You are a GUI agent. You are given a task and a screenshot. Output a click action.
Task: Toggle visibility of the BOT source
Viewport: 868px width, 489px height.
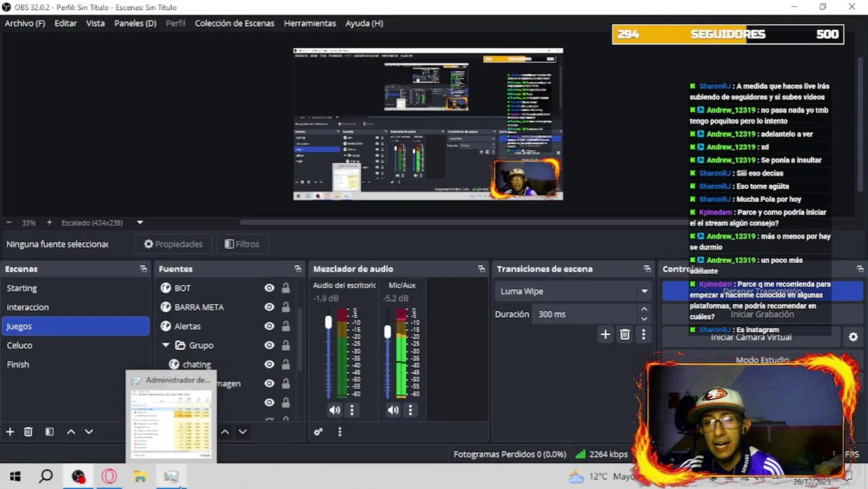(x=269, y=288)
